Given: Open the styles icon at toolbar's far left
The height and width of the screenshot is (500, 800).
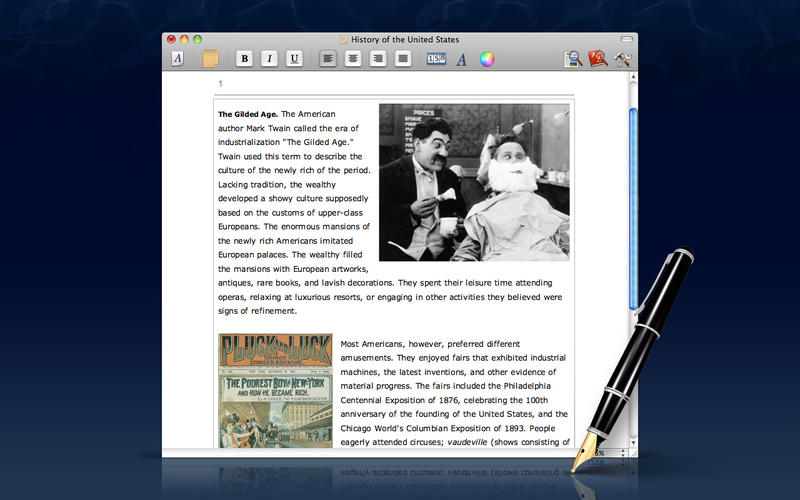Looking at the screenshot, I should coord(178,59).
